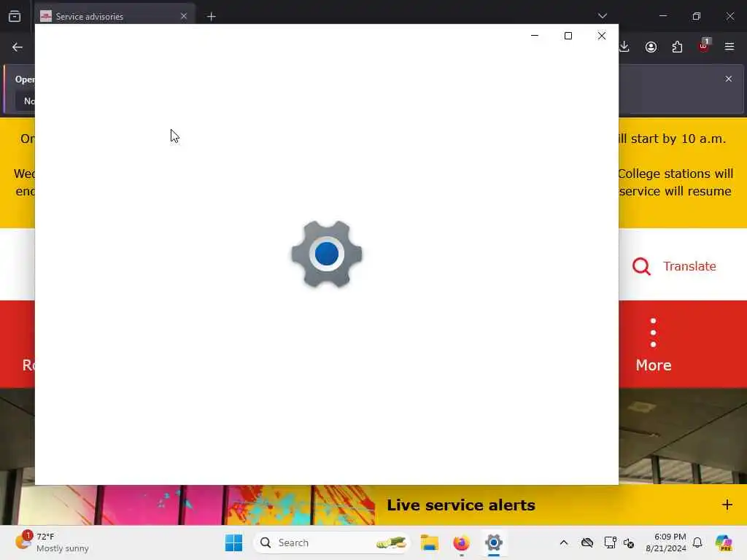Select the Service advisories tab
This screenshot has width=747, height=560.
tap(115, 16)
